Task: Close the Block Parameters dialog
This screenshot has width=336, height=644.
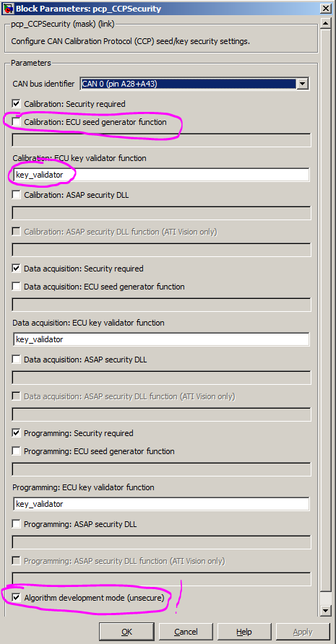Action: (x=325, y=8)
